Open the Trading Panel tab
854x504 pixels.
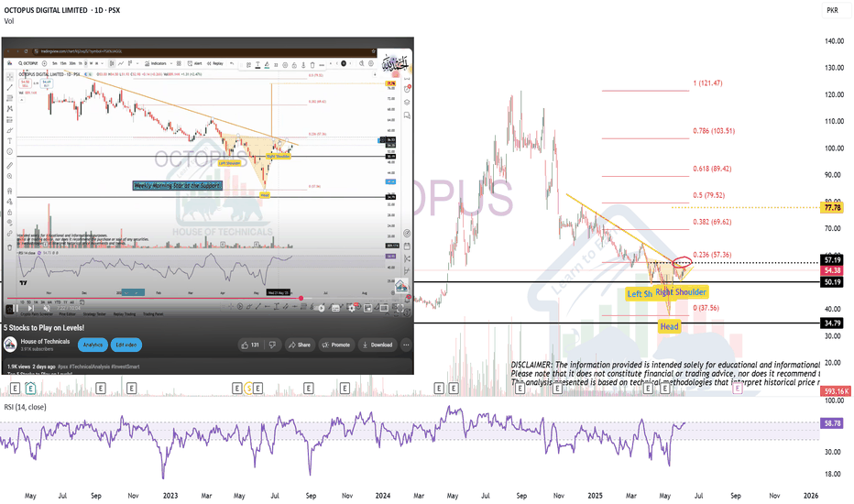(x=153, y=314)
